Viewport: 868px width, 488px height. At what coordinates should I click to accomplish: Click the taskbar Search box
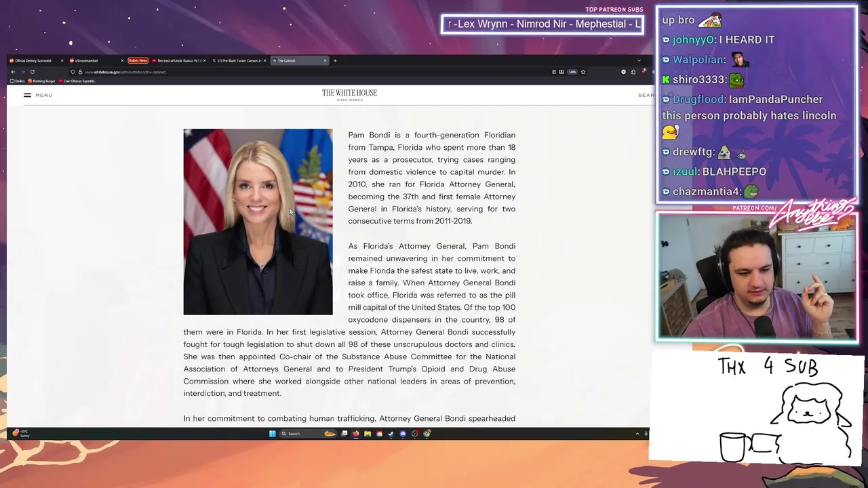[x=309, y=434]
